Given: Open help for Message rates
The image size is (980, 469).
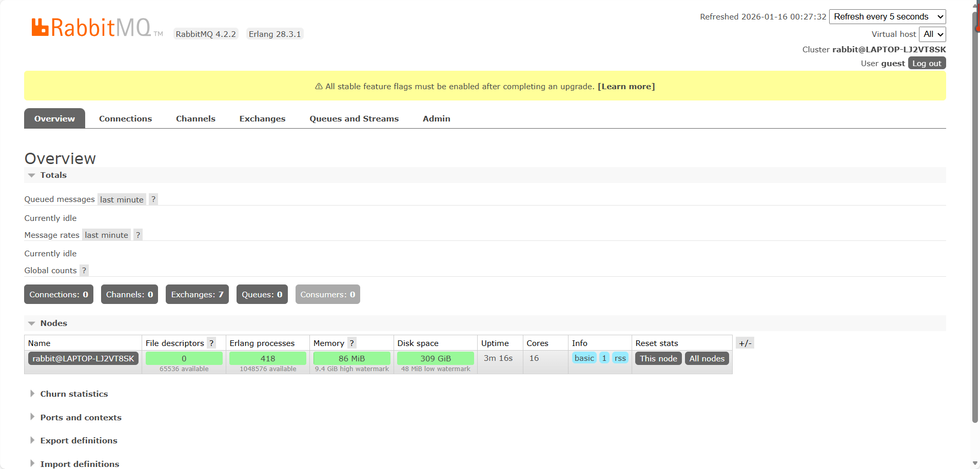Looking at the screenshot, I should point(138,235).
